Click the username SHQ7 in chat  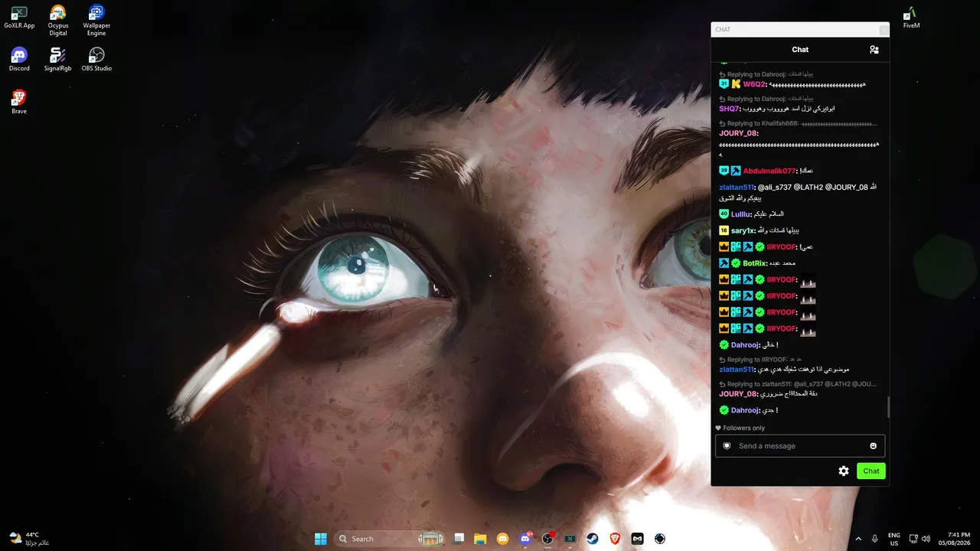729,109
